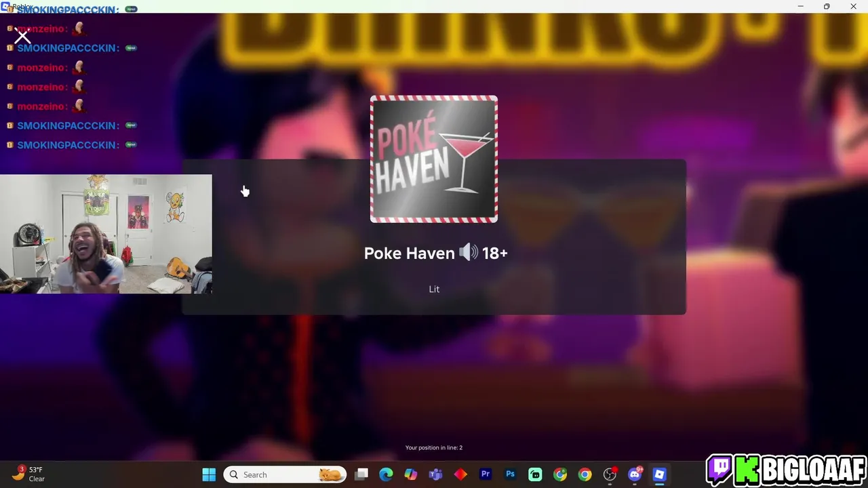
Task: Open Discord with 9+ notifications
Action: pos(635,474)
